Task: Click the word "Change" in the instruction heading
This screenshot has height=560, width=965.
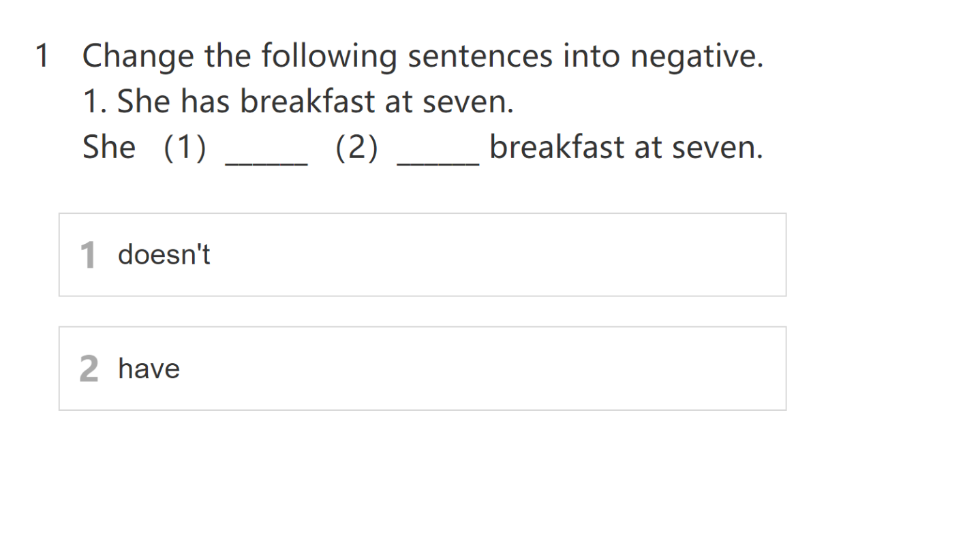Action: [x=137, y=56]
